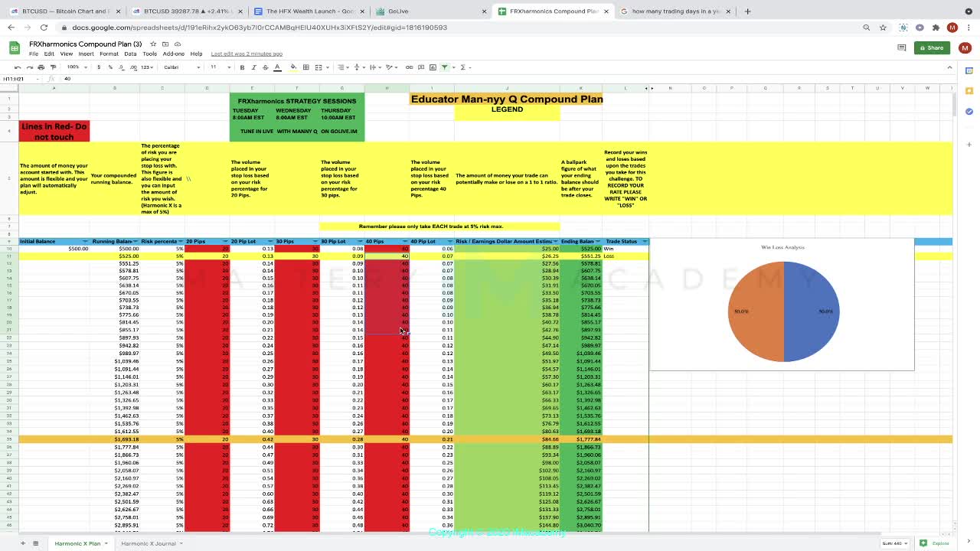Click the green Share button
The height and width of the screenshot is (551, 980).
pos(932,47)
